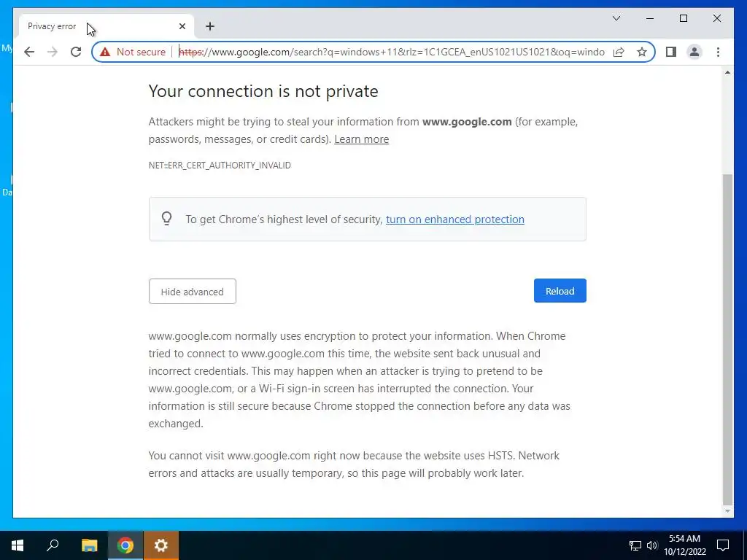Open Chrome three-dot menu
747x560 pixels.
pyautogui.click(x=719, y=52)
